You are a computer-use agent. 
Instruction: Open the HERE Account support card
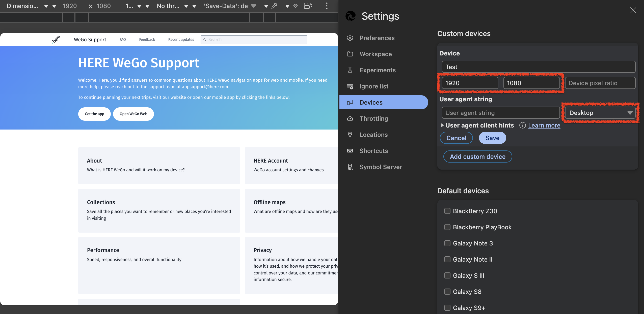(291, 166)
